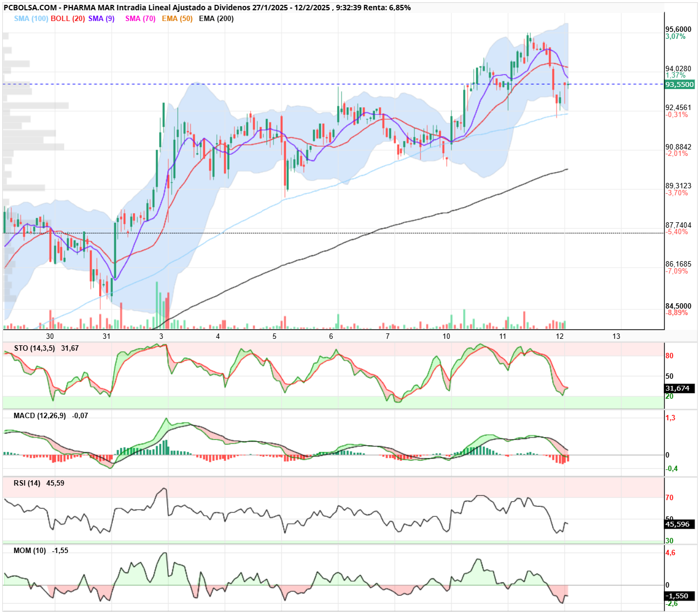Select the SMA (70) legend entry
700x614 pixels.
click(x=140, y=18)
